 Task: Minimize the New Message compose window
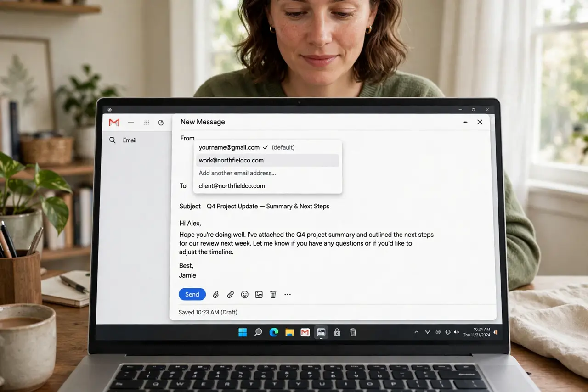pyautogui.click(x=465, y=122)
